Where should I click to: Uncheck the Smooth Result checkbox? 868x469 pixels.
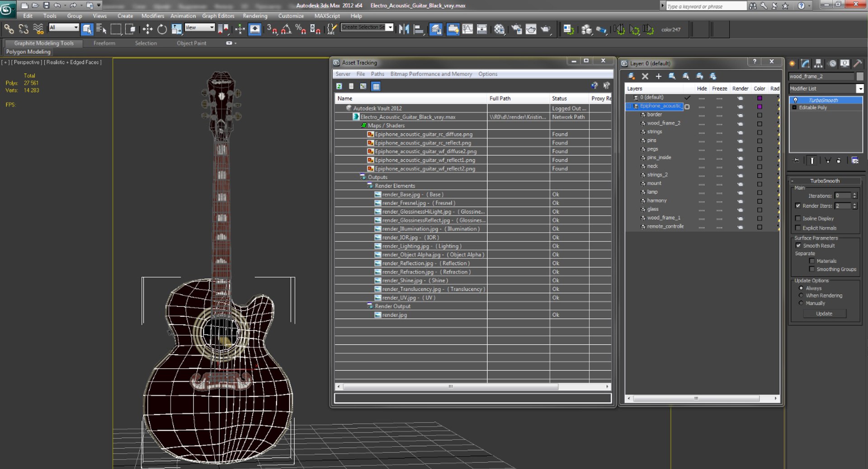[x=798, y=245]
